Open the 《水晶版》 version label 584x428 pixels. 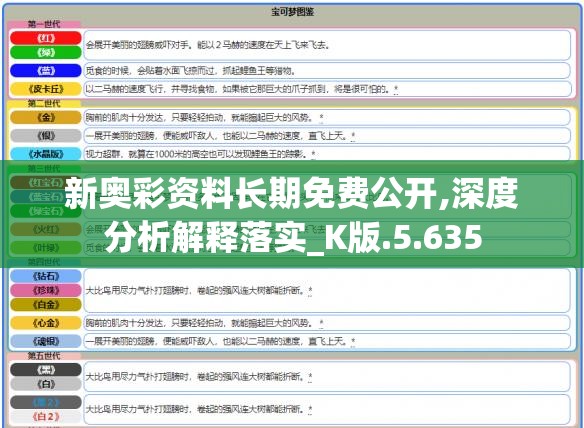[46, 153]
